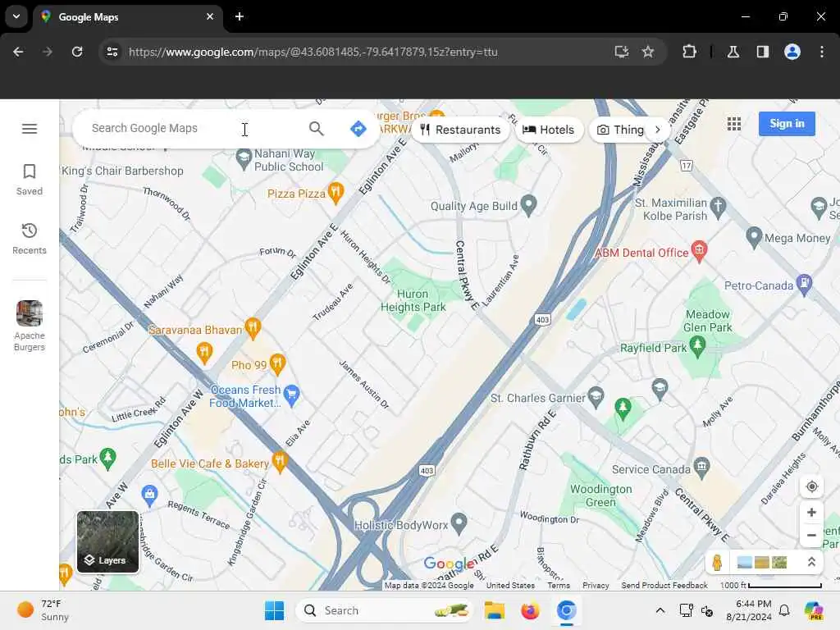Close the Google Maps tab
Viewport: 840px width, 630px height.
tap(210, 16)
